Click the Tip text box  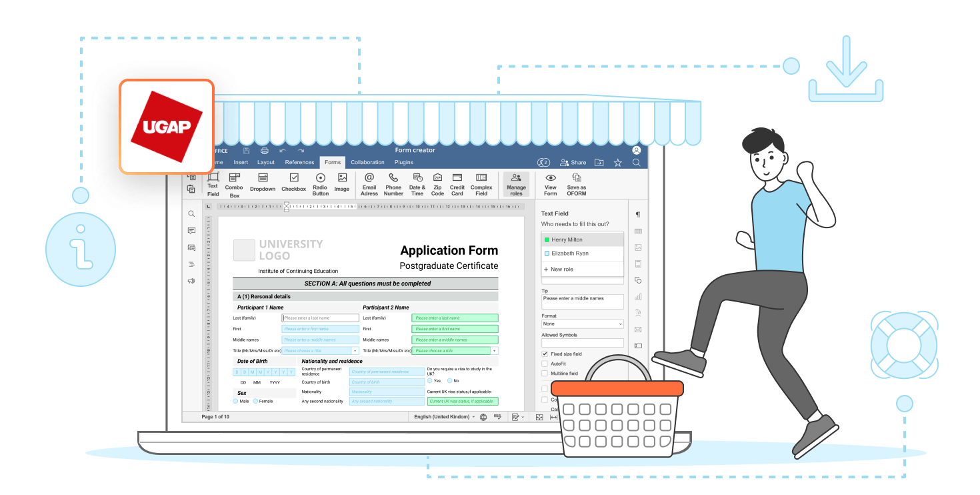pyautogui.click(x=583, y=302)
